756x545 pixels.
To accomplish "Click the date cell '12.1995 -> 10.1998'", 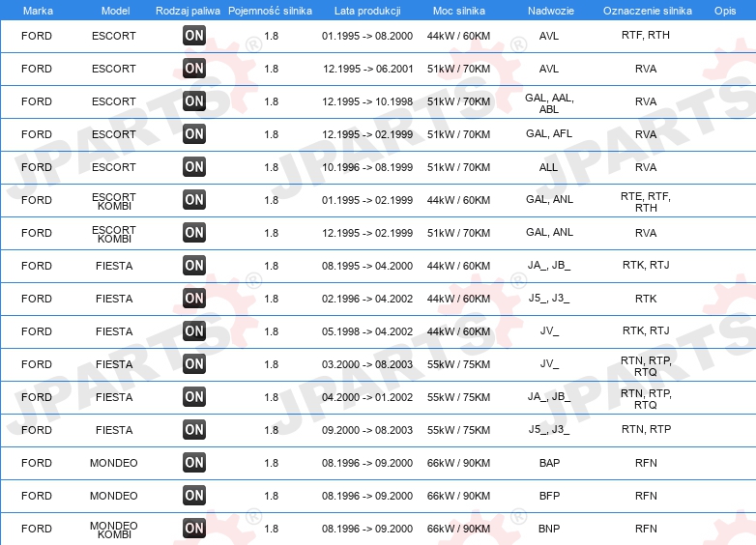I will (367, 101).
